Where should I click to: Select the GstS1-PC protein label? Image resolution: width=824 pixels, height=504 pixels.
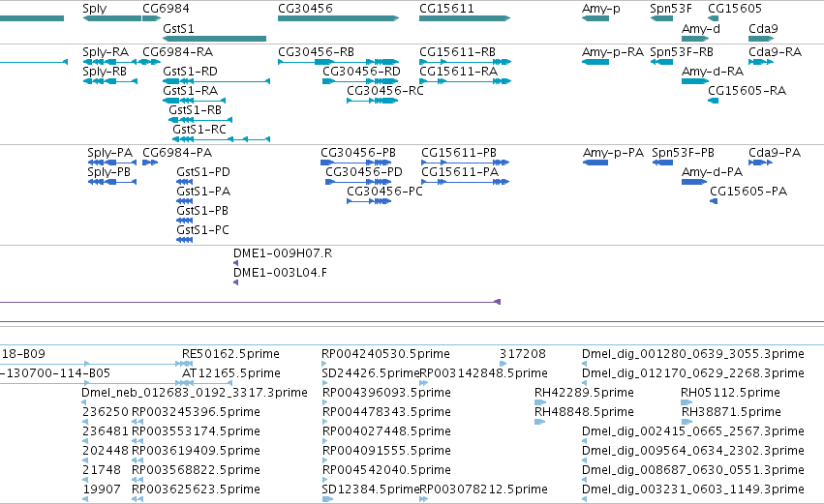(202, 230)
